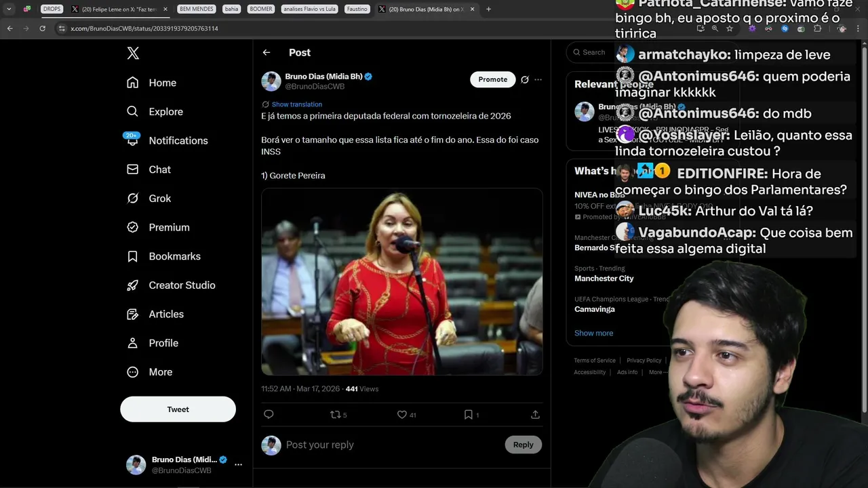Open the DROPS tab group
The width and height of the screenshot is (868, 488).
[52, 9]
